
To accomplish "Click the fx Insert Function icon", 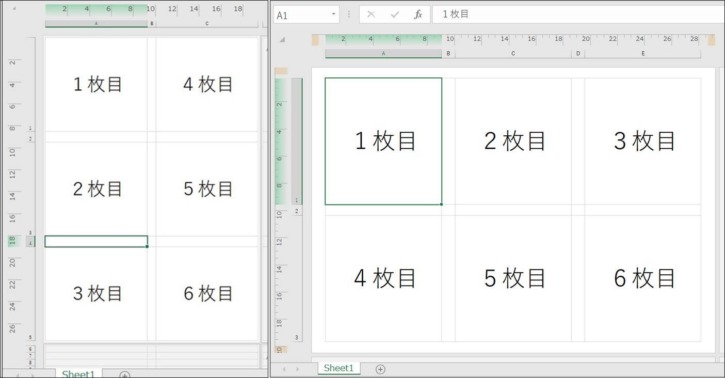I will (x=418, y=14).
